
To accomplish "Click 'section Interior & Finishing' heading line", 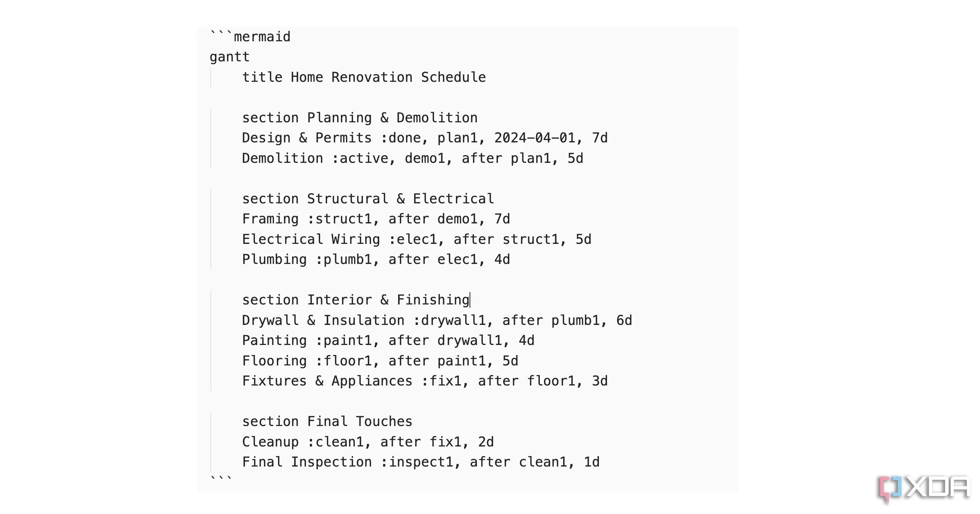I will pyautogui.click(x=355, y=300).
